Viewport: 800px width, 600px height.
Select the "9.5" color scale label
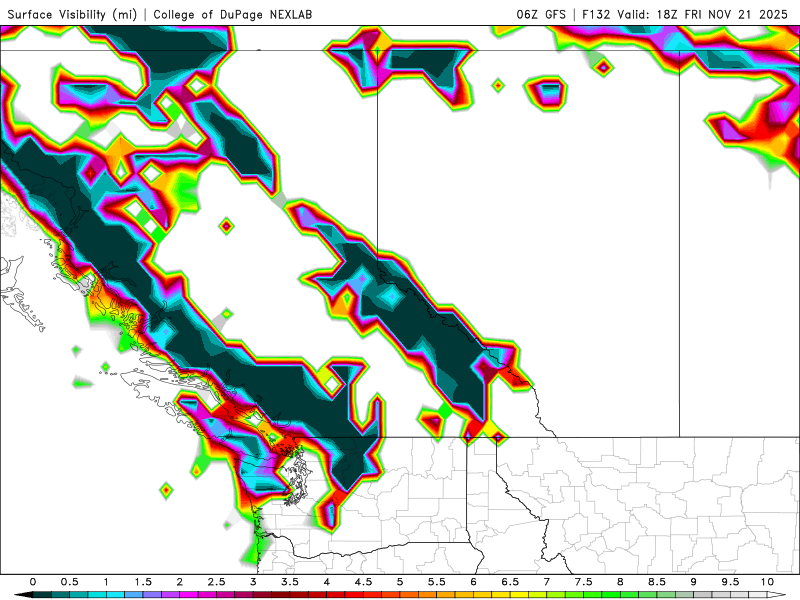coord(731,582)
